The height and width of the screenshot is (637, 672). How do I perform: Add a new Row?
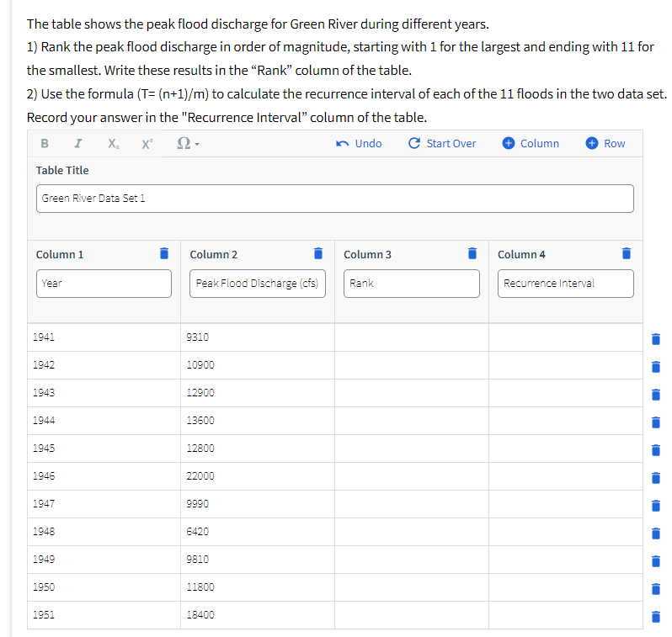coord(605,144)
